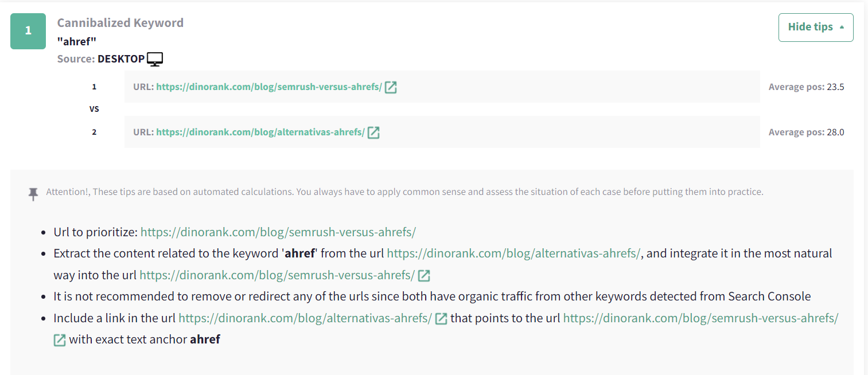The width and height of the screenshot is (868, 375).
Task: Click the Hide tips button
Action: click(x=816, y=28)
